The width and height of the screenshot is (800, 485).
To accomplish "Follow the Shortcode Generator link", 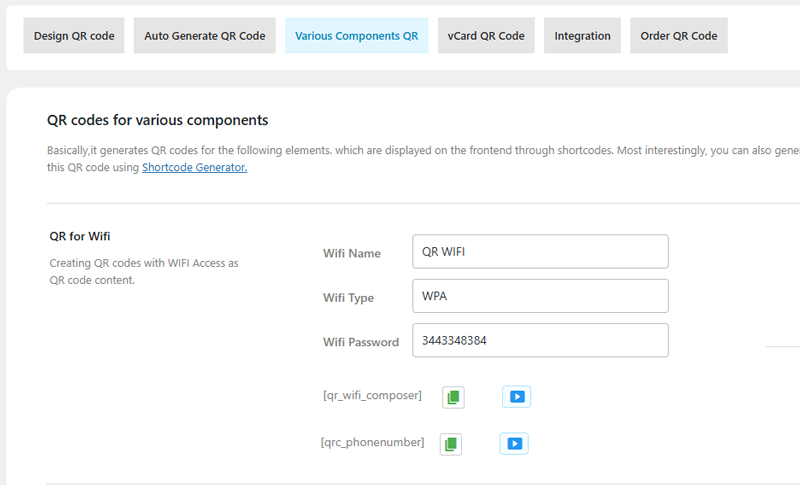I will [x=194, y=168].
